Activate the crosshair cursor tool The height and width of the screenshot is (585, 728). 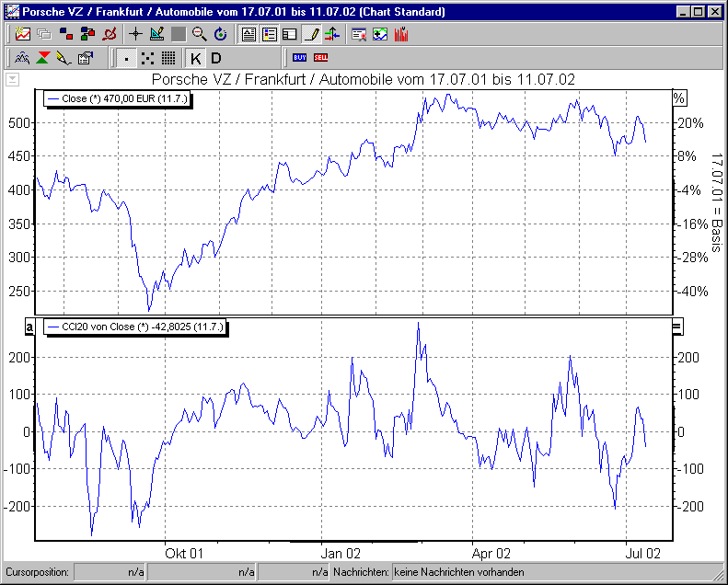coord(135,35)
